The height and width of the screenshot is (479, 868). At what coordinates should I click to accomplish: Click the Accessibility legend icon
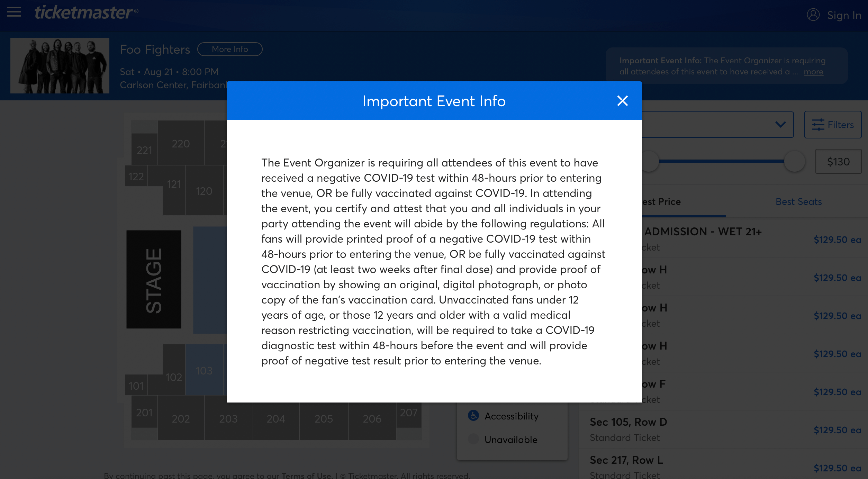[x=473, y=415]
